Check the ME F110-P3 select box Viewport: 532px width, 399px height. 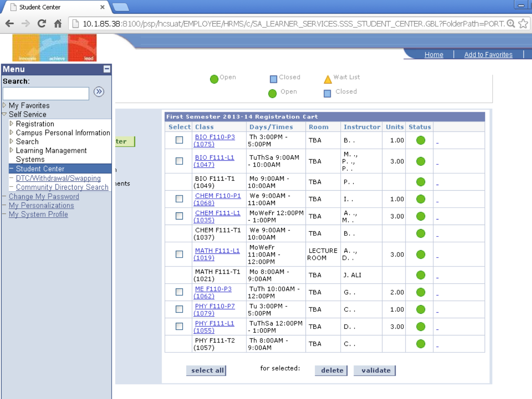(179, 292)
